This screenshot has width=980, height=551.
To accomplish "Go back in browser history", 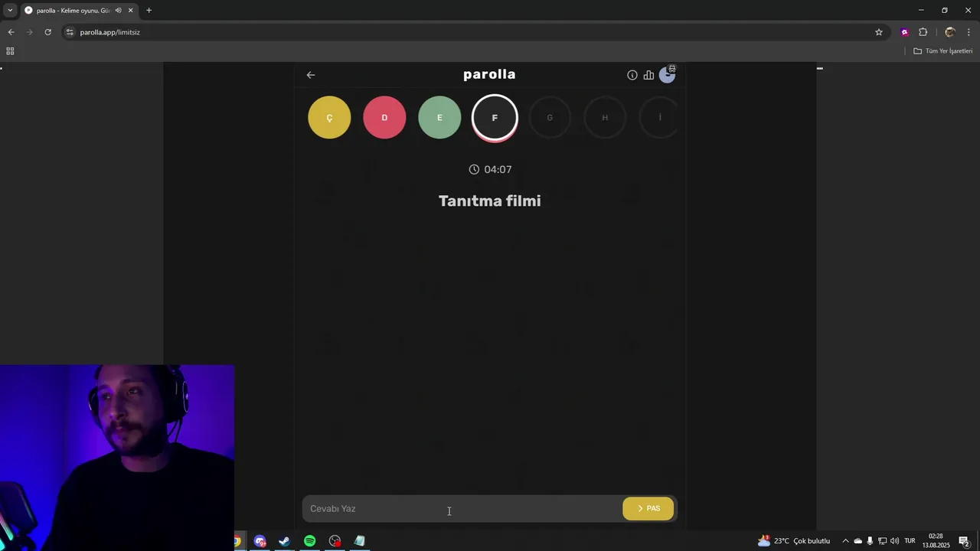I will coord(11,32).
